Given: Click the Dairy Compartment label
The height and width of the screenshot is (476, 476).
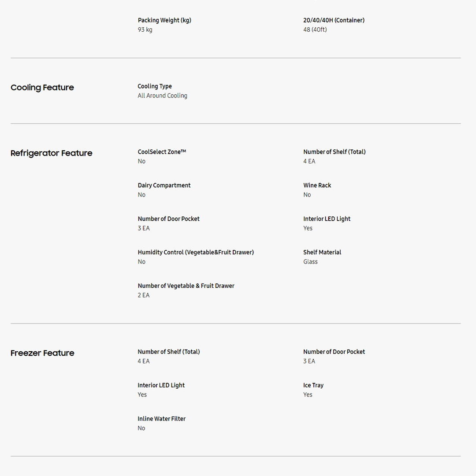Looking at the screenshot, I should click(x=164, y=186).
